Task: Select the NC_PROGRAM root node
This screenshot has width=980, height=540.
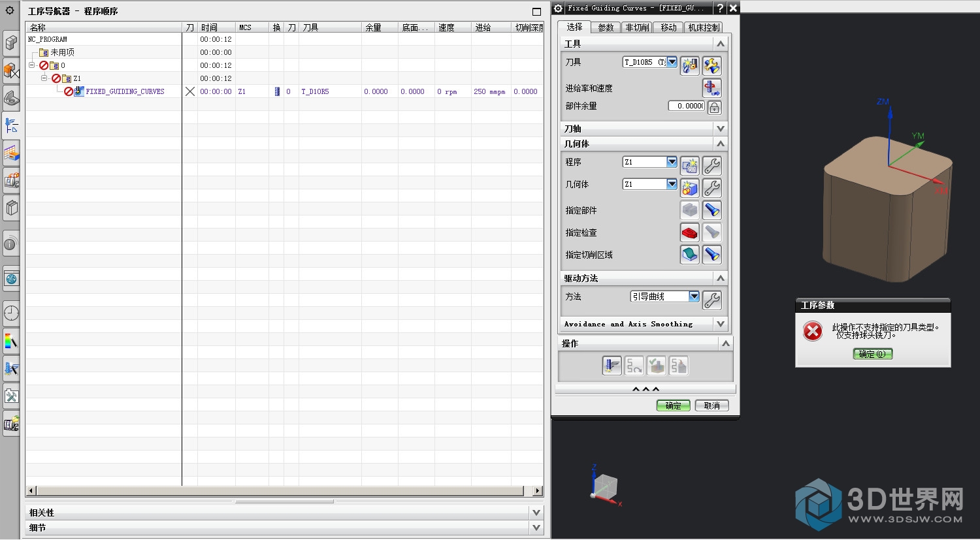Action: coord(47,39)
